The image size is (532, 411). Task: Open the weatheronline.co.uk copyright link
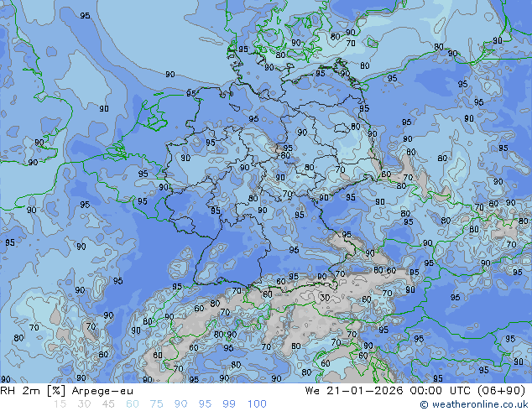pyautogui.click(x=474, y=404)
